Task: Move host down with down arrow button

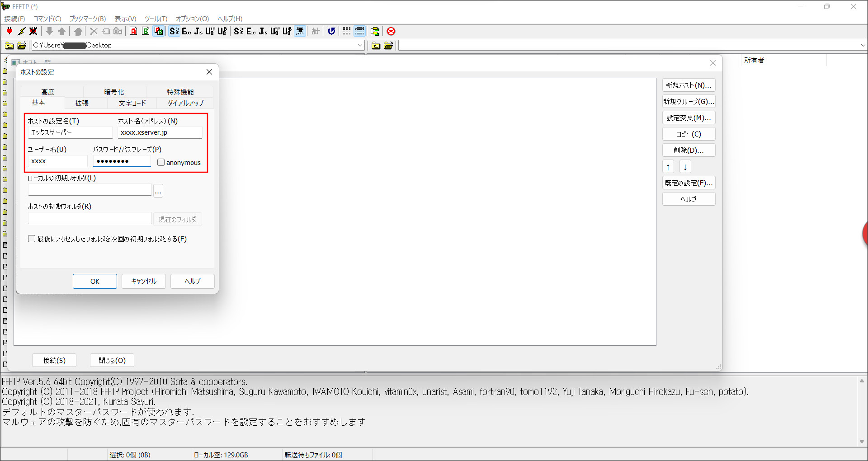Action: 685,167
